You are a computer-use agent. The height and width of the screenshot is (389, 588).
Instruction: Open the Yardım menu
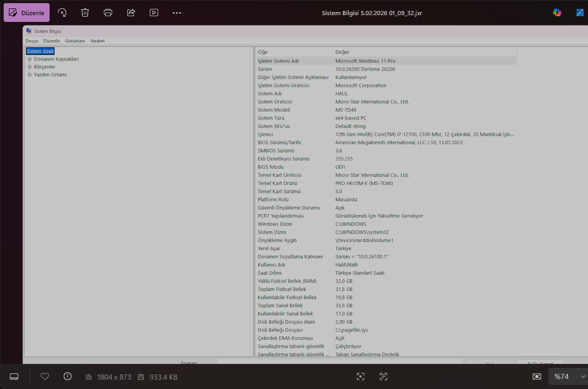[x=98, y=41]
